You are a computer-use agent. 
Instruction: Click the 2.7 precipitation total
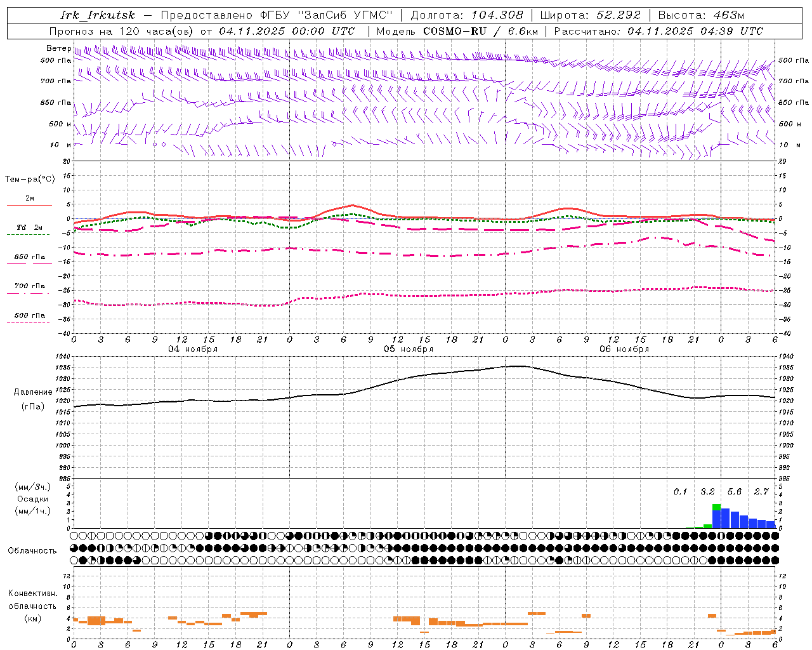tap(761, 491)
